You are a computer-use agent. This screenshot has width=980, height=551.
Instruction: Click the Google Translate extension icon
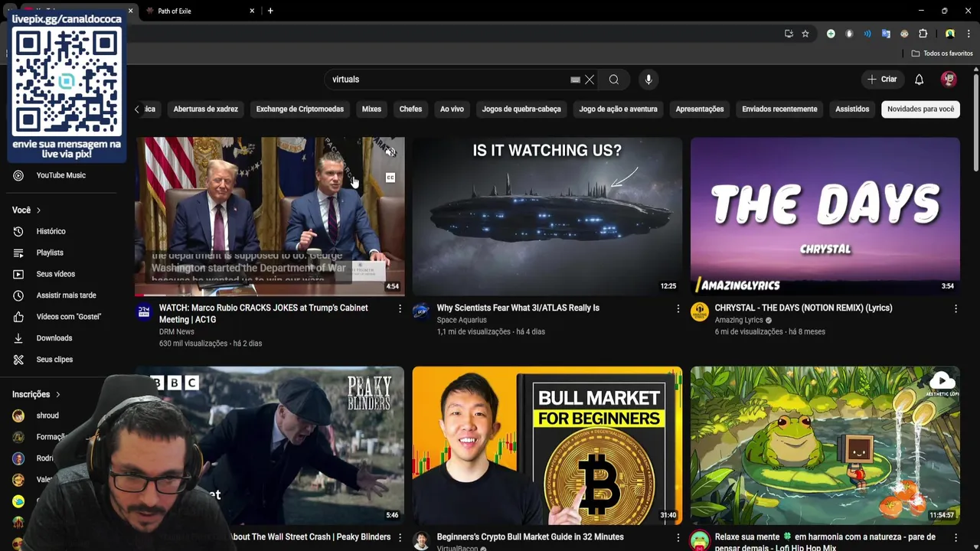(x=886, y=34)
